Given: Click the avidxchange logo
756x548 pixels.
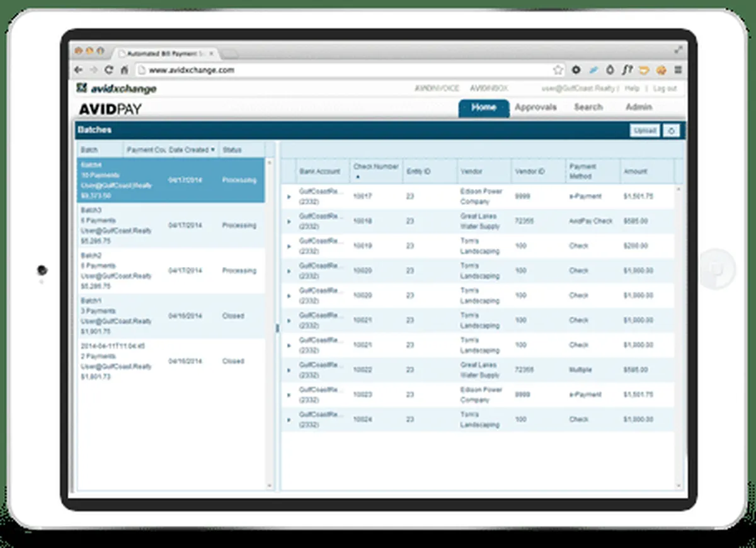Looking at the screenshot, I should [x=116, y=89].
